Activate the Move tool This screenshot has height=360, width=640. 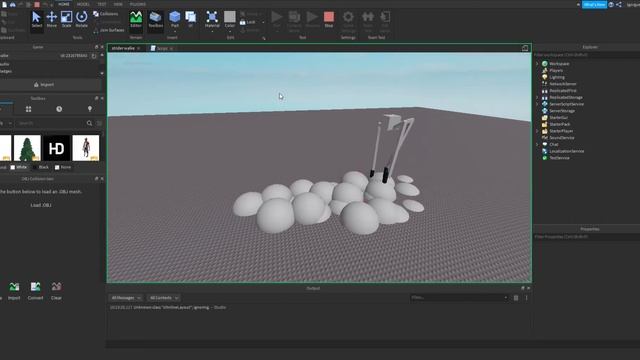pos(51,19)
